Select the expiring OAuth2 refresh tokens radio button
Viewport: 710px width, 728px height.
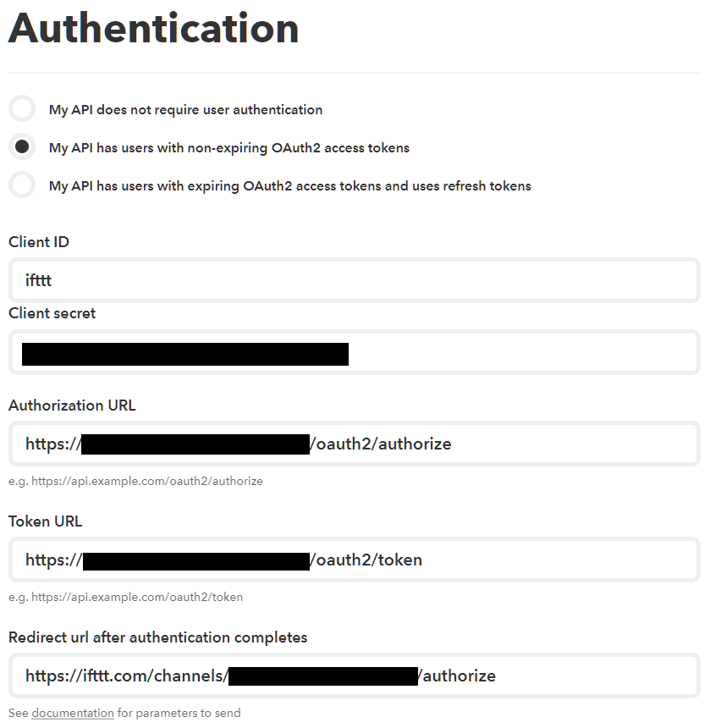click(22, 185)
